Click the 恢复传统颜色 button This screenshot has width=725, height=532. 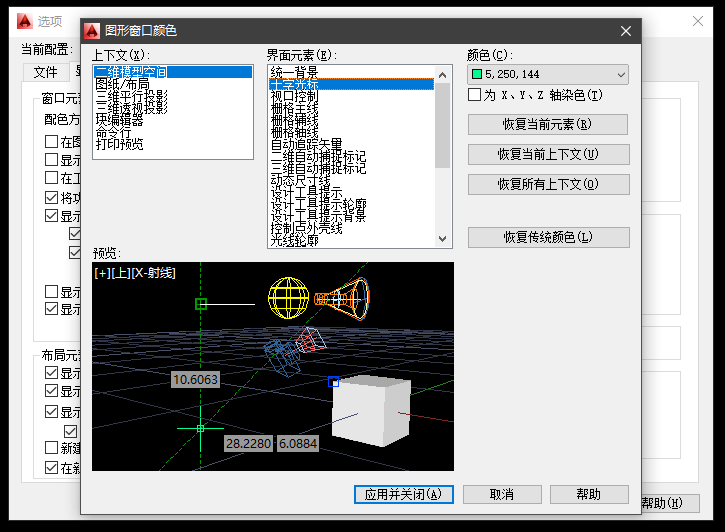(548, 237)
